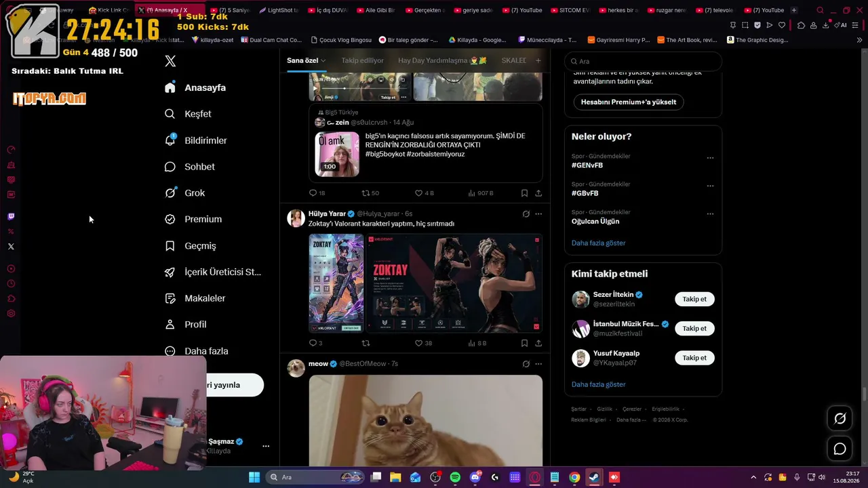Open Keşfet search page

(188, 114)
